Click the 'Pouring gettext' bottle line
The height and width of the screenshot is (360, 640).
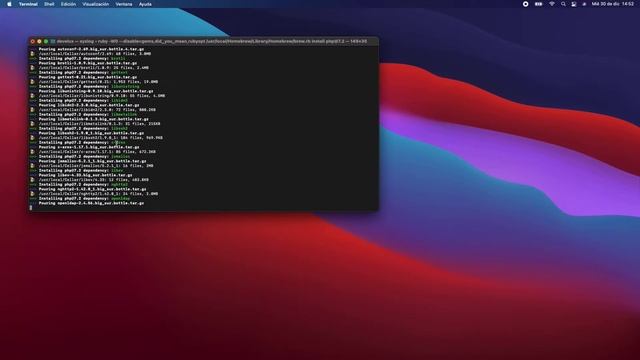(x=88, y=77)
